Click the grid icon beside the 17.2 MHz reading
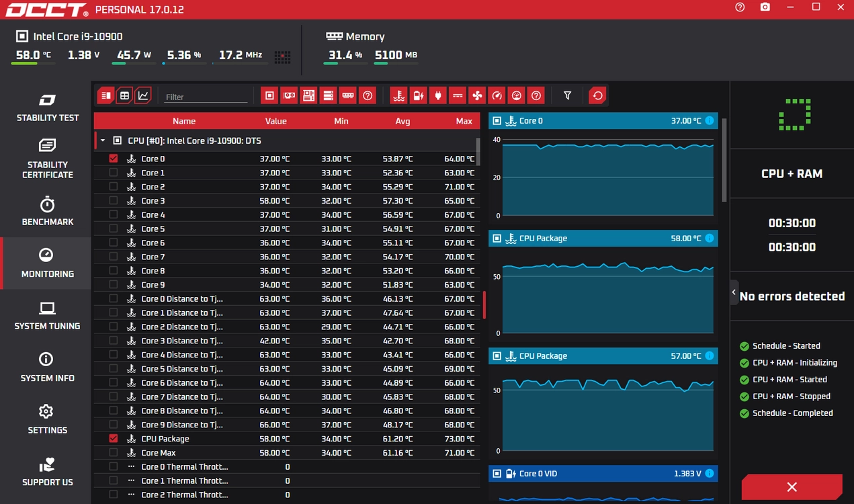 click(283, 57)
